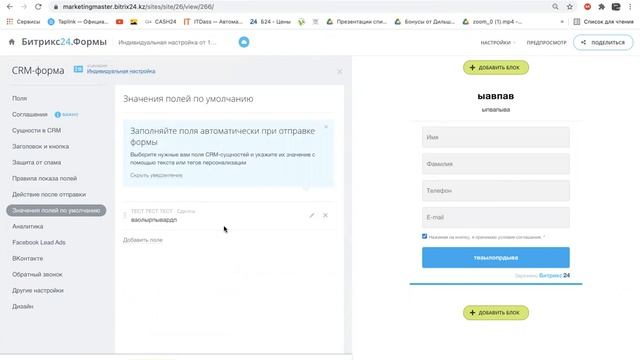The image size is (640, 360).
Task: Dismiss the blue notification hint box
Action: click(x=326, y=127)
